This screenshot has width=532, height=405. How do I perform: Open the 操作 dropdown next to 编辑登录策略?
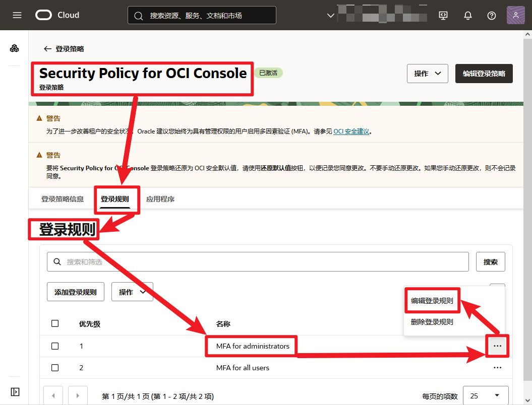[x=428, y=74]
